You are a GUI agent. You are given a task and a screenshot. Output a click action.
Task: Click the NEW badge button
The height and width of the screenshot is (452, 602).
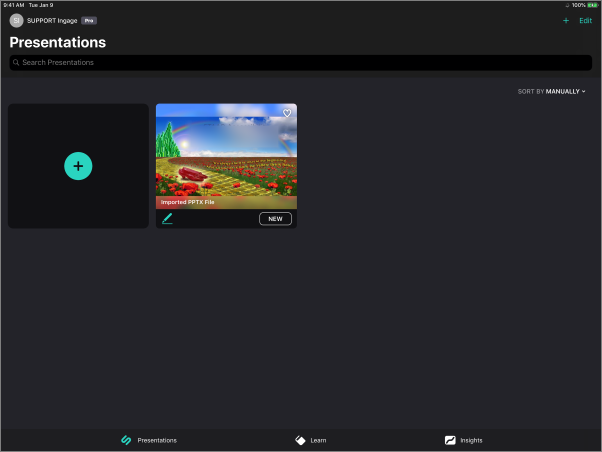click(275, 219)
